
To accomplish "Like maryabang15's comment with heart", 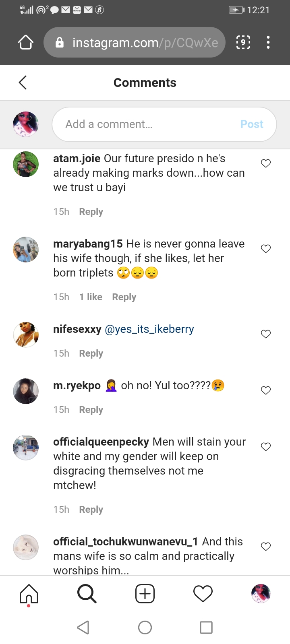I will click(x=266, y=249).
